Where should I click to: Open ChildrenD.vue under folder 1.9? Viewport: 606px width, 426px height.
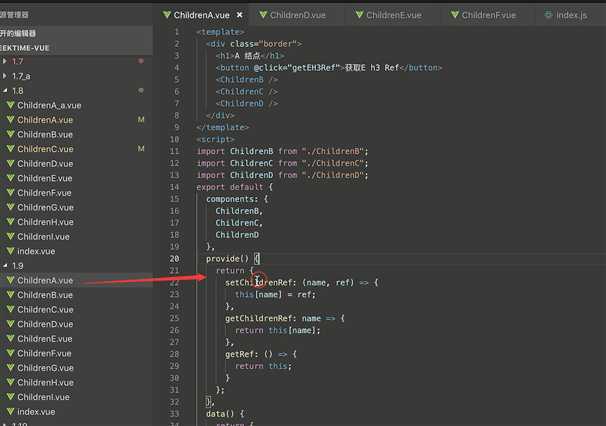pos(45,324)
